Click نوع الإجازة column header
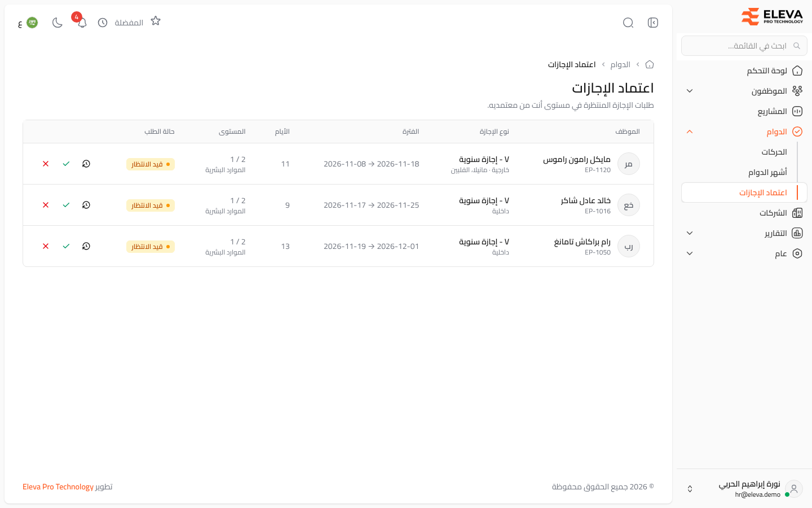 tap(495, 132)
